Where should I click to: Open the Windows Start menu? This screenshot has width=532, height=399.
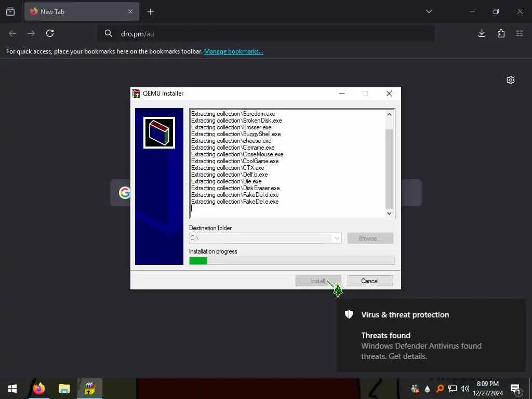tap(12, 389)
